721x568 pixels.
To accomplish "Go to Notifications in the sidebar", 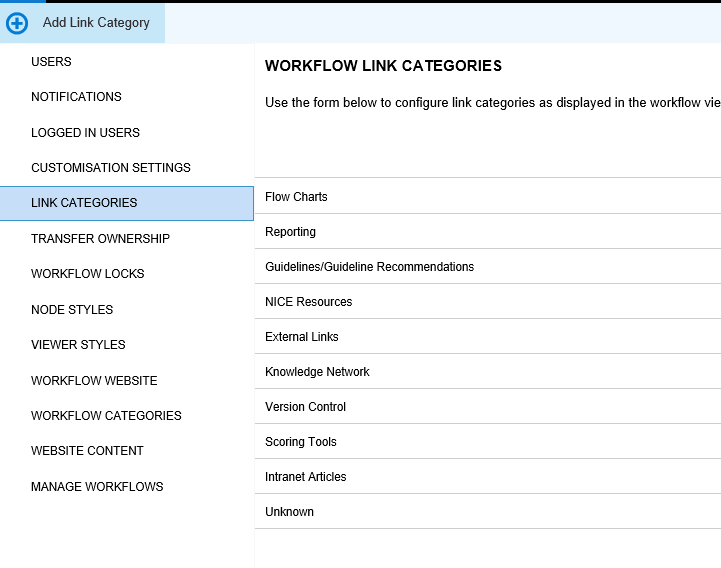I will click(x=76, y=97).
